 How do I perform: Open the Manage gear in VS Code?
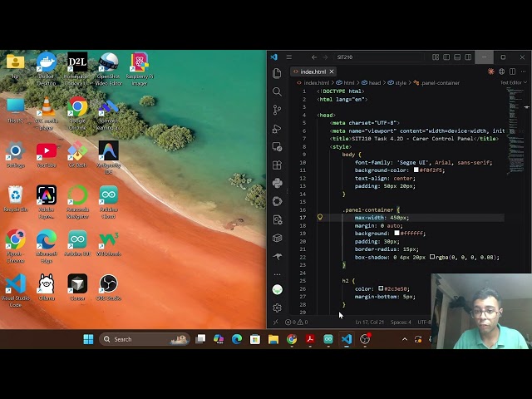(x=277, y=308)
